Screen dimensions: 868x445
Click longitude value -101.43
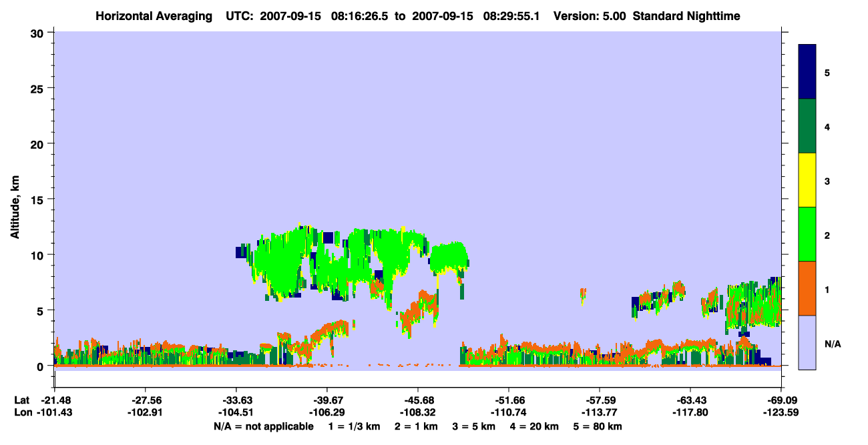click(x=54, y=412)
